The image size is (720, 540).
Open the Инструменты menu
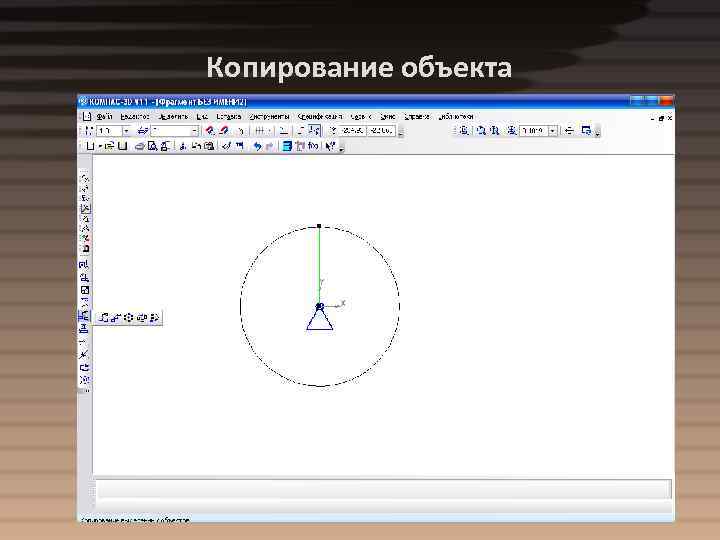pyautogui.click(x=270, y=117)
